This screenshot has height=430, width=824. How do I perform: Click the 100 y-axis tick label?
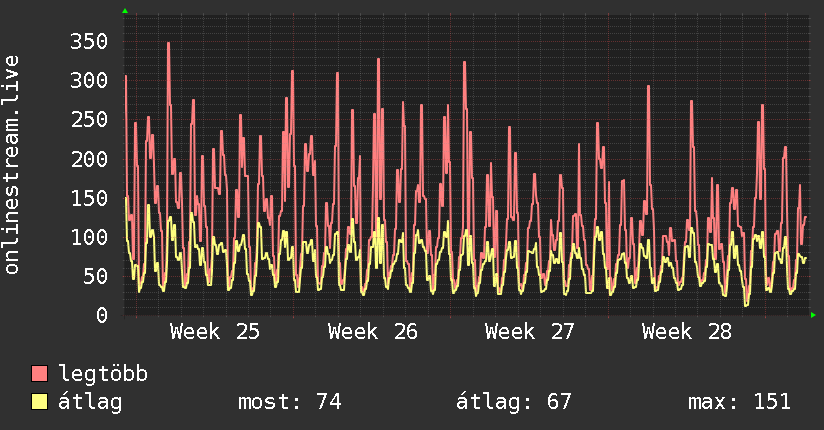89,237
